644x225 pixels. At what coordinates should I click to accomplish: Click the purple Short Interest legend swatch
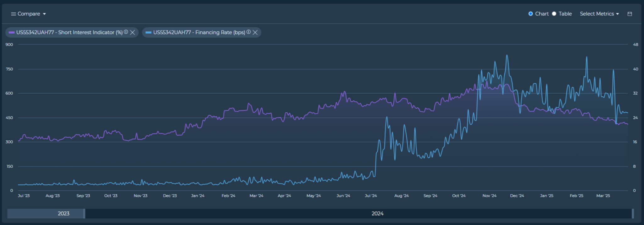coord(12,32)
